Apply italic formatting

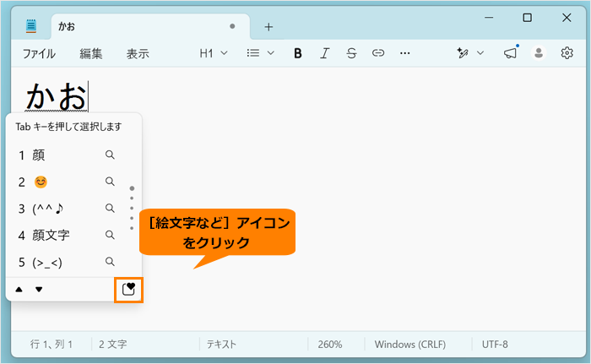click(x=324, y=53)
